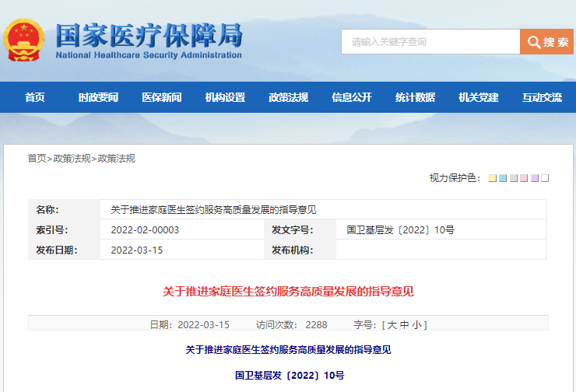This screenshot has height=392, width=576.
Task: Open the 医保新闻 navigation item
Action: 162,97
